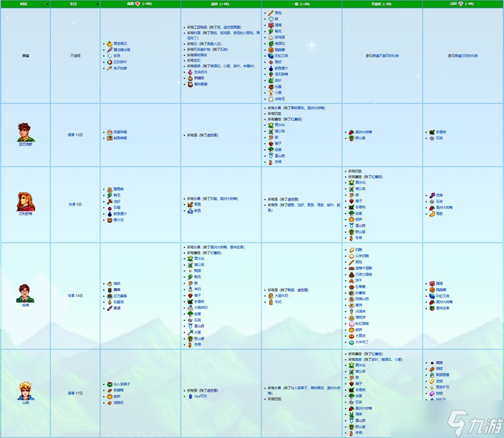Select Sam's birthday cell 夏季 17日
This screenshot has height=438, width=504.
pyautogui.click(x=75, y=393)
